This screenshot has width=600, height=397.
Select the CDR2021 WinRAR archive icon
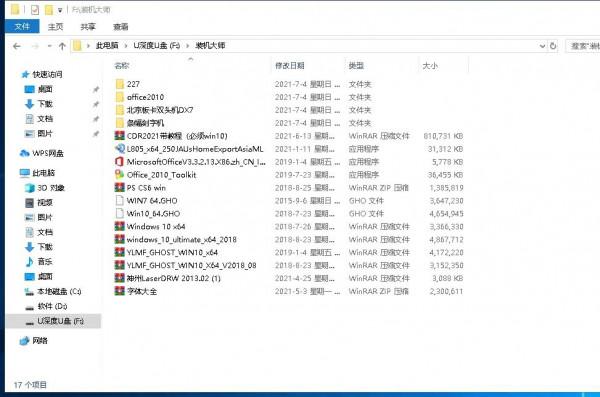[120, 136]
